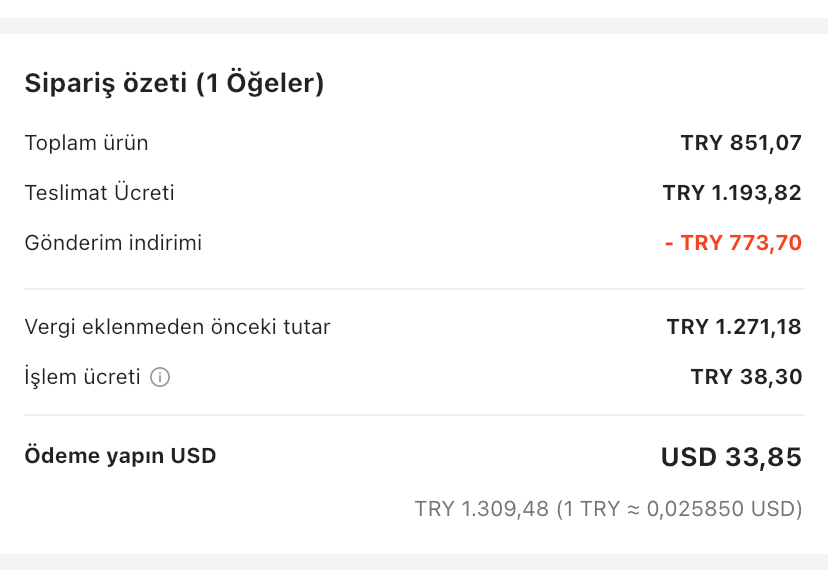Click the TRY 1.271,18 pre-tax amount

click(x=734, y=327)
